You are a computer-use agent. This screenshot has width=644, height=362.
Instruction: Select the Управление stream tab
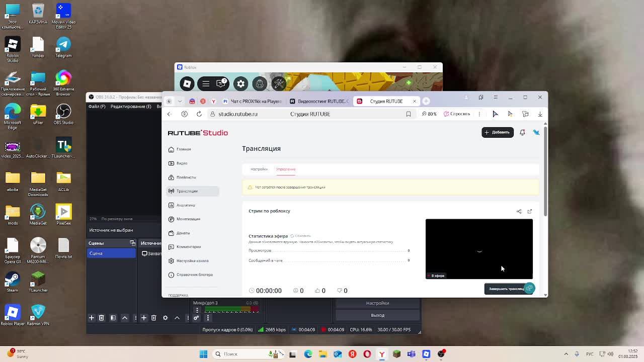286,169
